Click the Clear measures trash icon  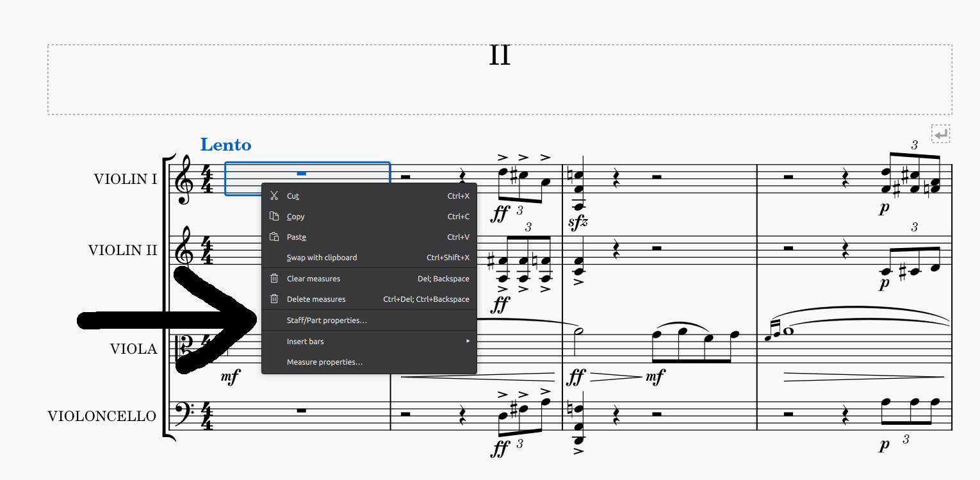(274, 279)
